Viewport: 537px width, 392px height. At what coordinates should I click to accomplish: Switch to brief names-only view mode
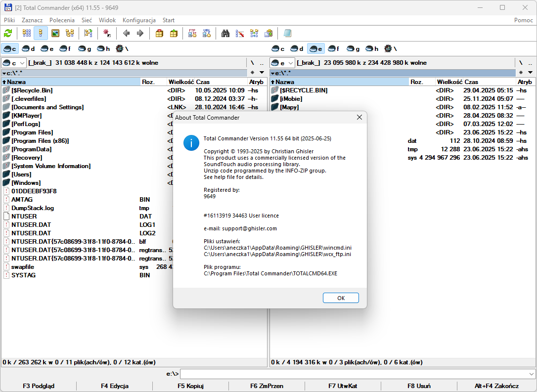tap(27, 33)
